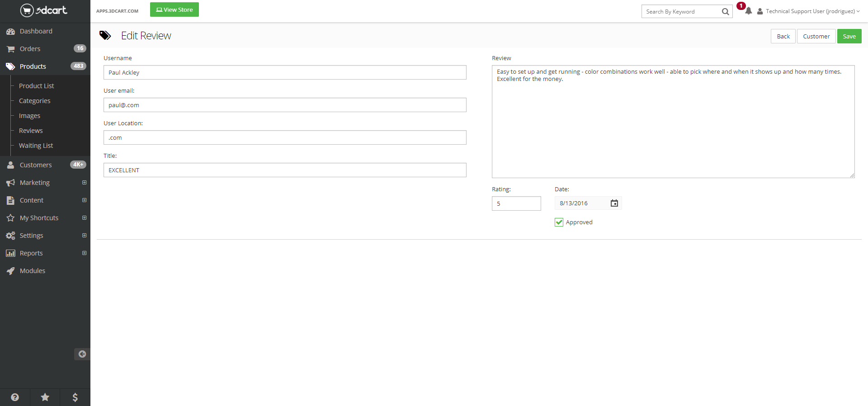This screenshot has width=868, height=406.
Task: Click the Back button
Action: 783,37
